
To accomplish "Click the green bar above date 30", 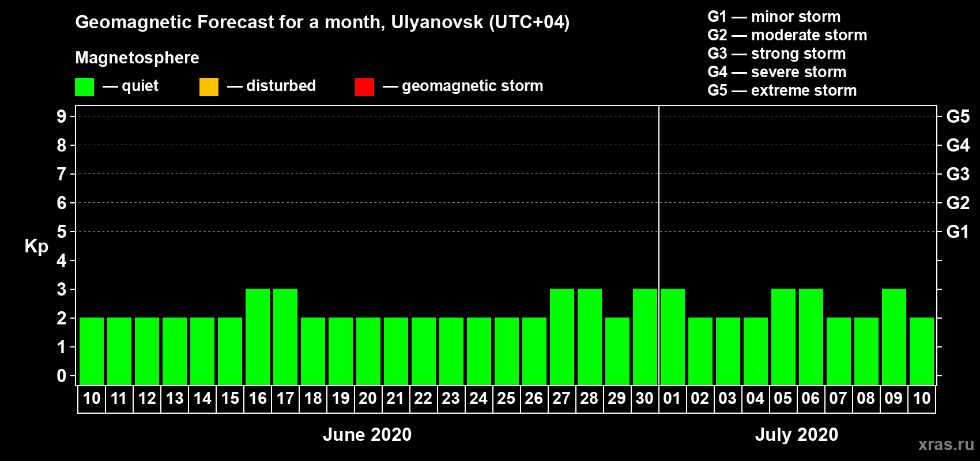I will coord(645,337).
